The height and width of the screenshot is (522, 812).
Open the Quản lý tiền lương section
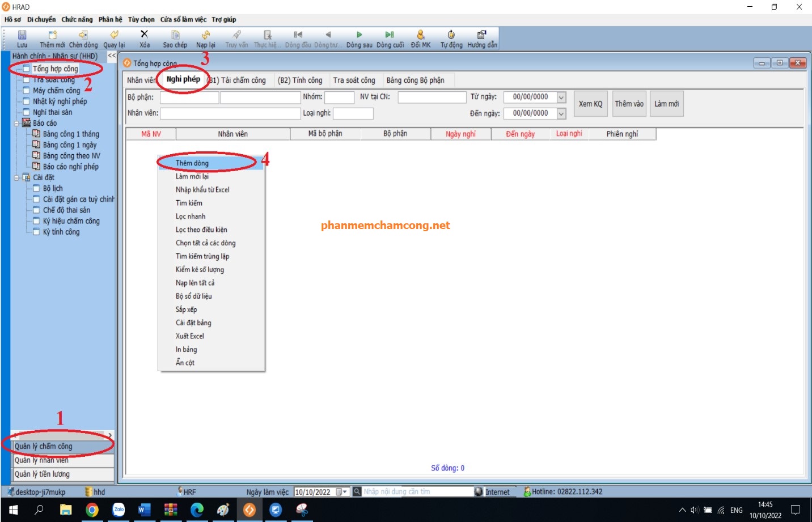[x=64, y=474]
